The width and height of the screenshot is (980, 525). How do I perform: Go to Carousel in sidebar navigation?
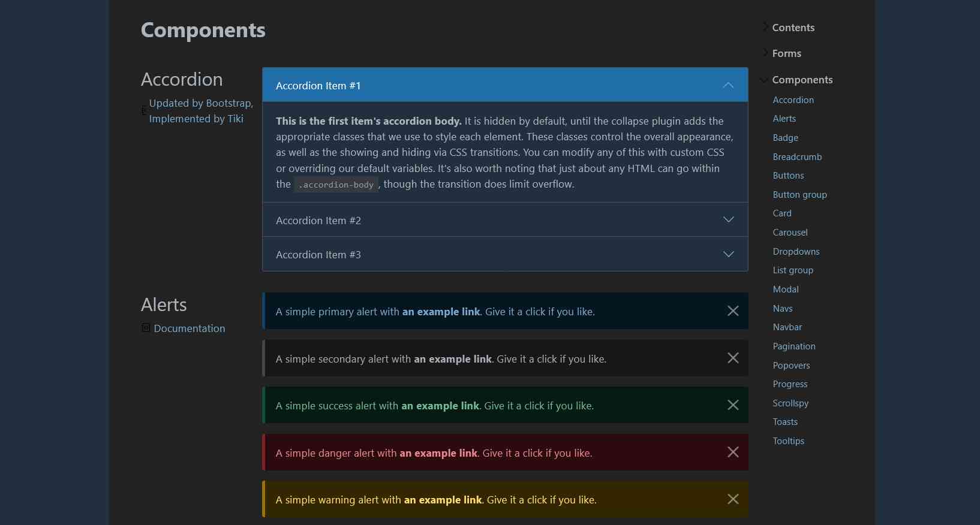(x=790, y=233)
